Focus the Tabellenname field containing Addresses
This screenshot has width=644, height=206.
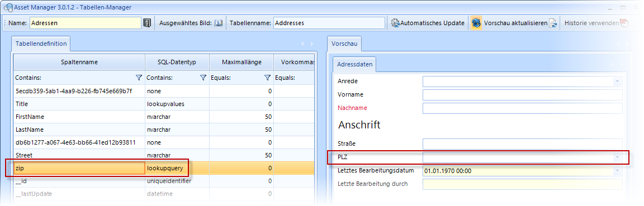pos(329,23)
